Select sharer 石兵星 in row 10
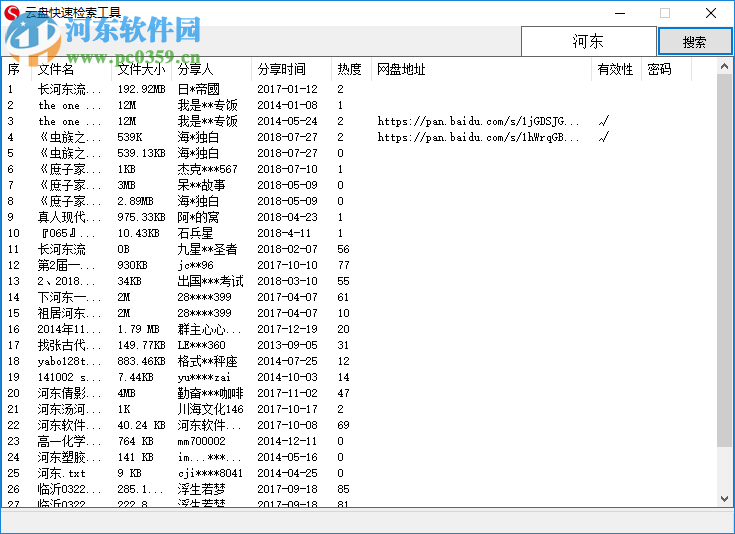The image size is (735, 534). (x=195, y=233)
